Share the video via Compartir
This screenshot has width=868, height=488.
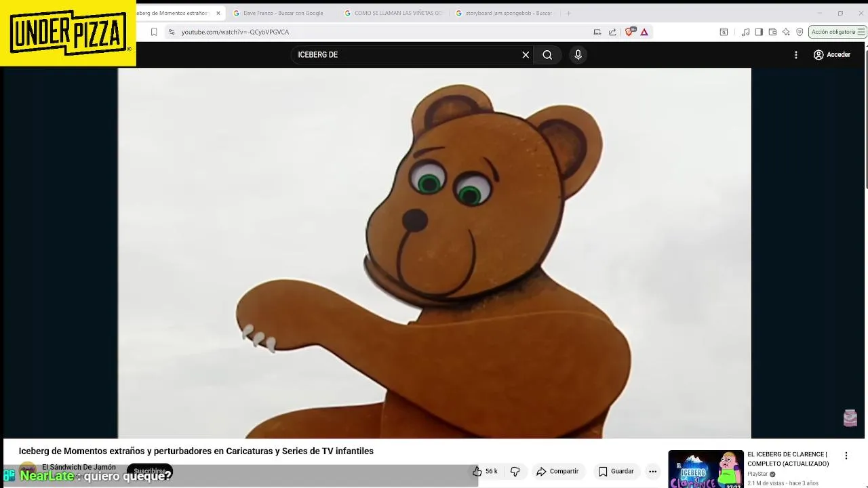pyautogui.click(x=557, y=471)
